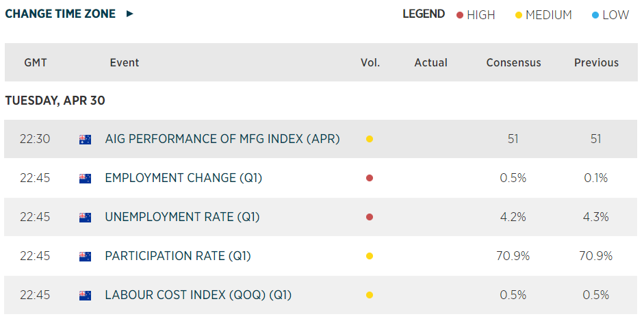
Task: Click the Tuesday, Apr 30 date heading
Action: point(55,101)
